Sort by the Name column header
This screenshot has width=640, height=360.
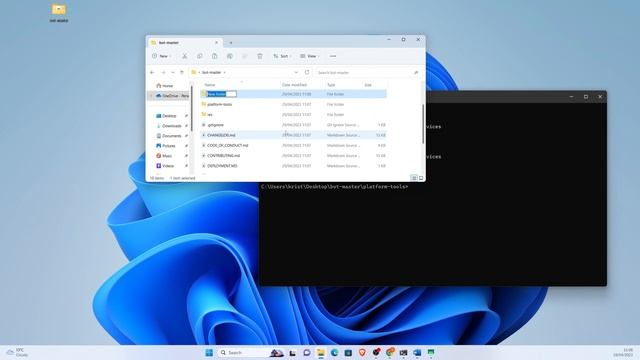[210, 84]
